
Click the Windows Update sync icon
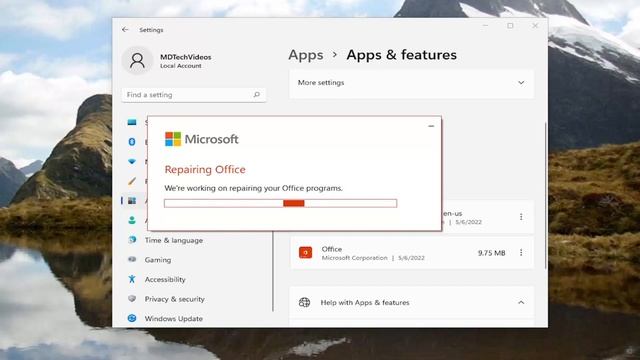click(132, 318)
